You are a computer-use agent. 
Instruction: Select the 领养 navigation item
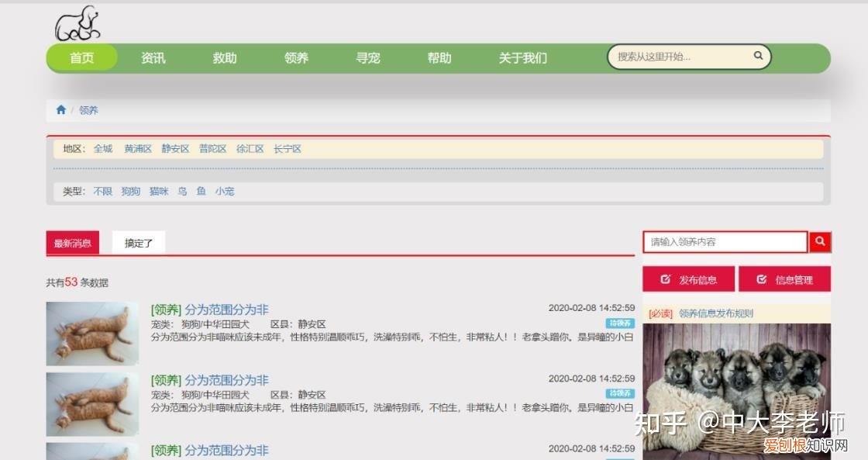(x=296, y=58)
